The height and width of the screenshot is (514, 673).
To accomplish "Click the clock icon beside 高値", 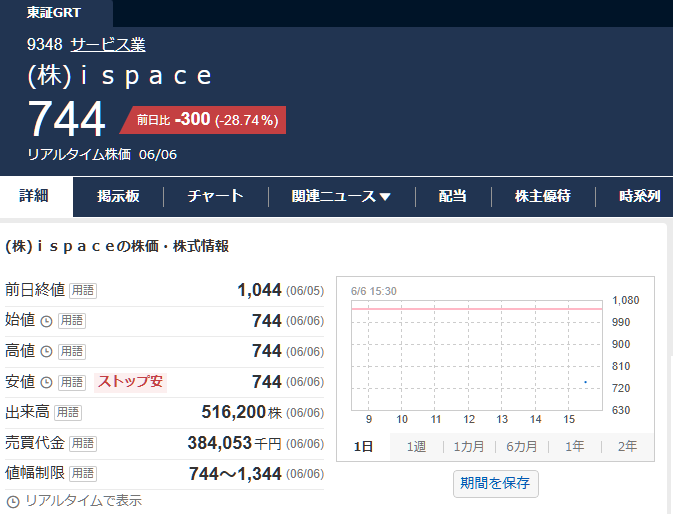I will point(46,352).
